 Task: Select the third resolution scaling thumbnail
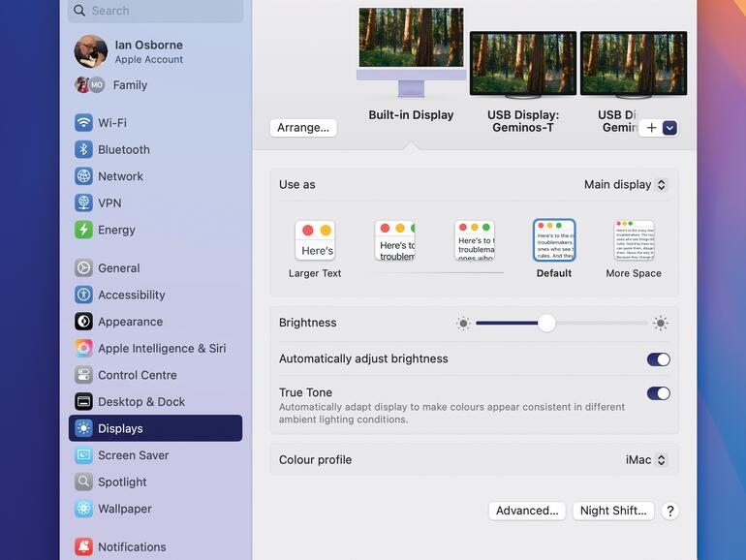(x=475, y=240)
